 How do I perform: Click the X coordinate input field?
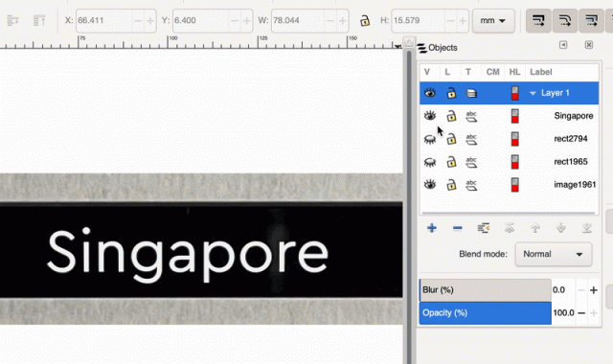pyautogui.click(x=104, y=20)
